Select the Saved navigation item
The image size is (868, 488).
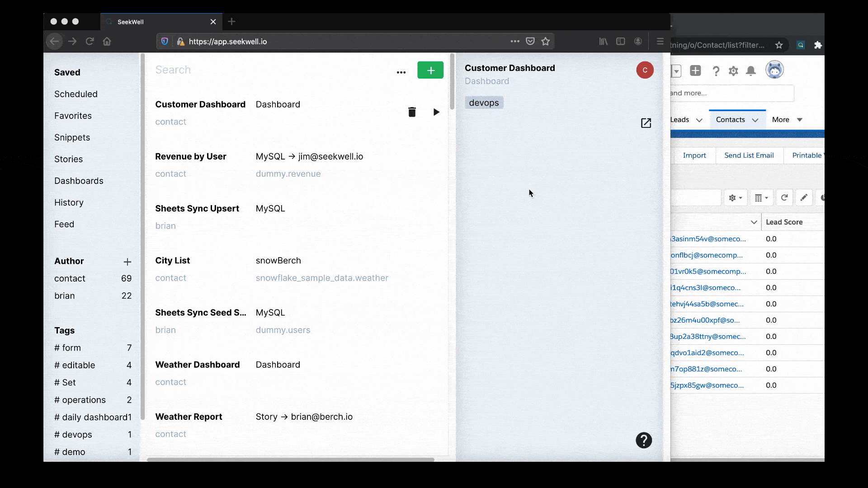pos(67,72)
